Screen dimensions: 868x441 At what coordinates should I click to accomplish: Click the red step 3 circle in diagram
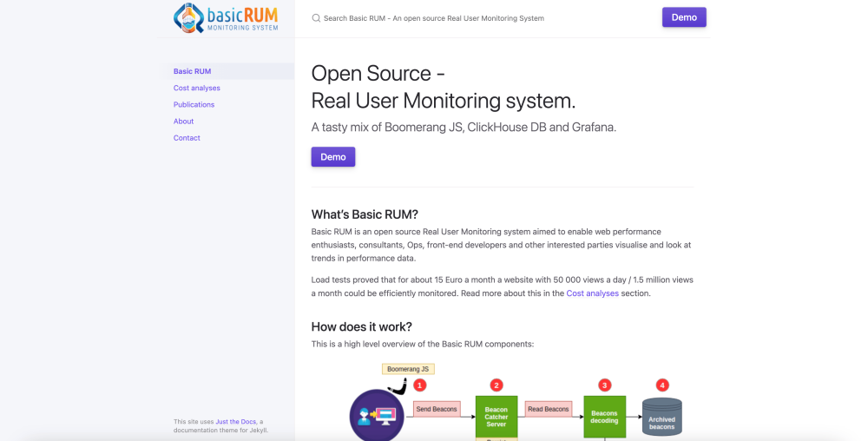605,385
